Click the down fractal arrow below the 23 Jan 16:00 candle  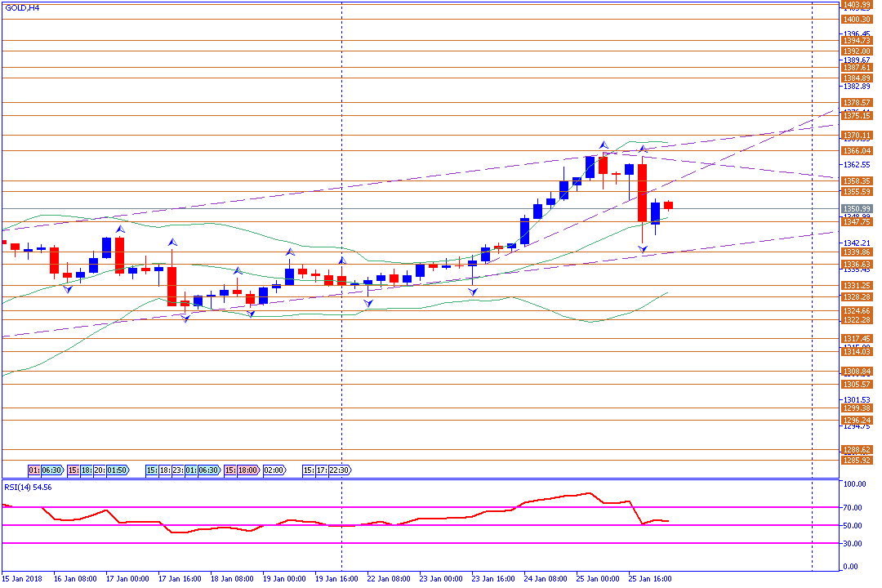pos(473,292)
